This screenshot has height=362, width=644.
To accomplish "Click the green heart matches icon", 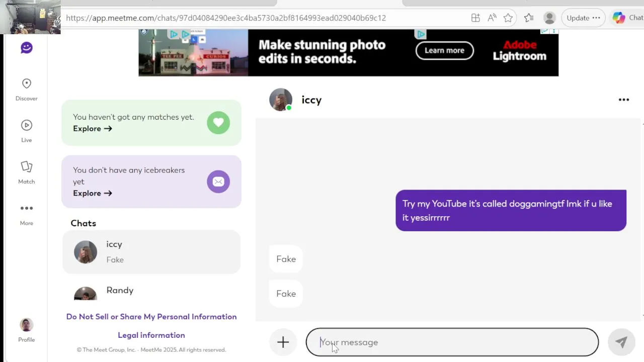I will point(218,123).
